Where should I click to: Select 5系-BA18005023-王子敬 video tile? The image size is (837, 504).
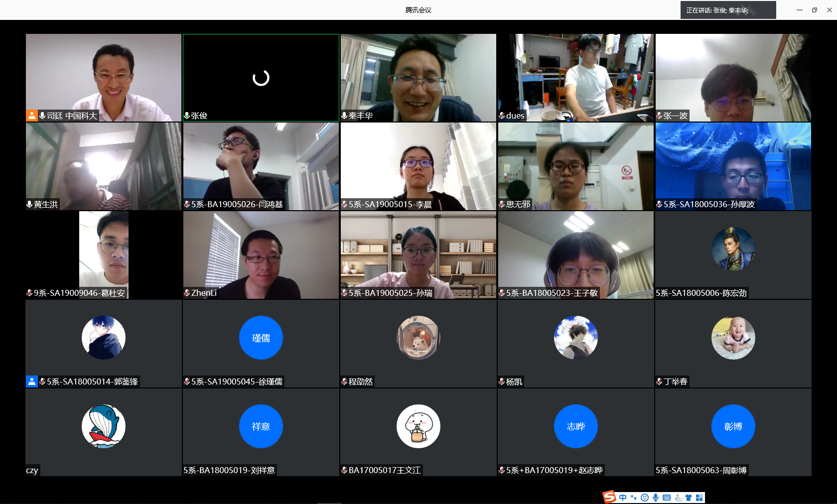(576, 255)
